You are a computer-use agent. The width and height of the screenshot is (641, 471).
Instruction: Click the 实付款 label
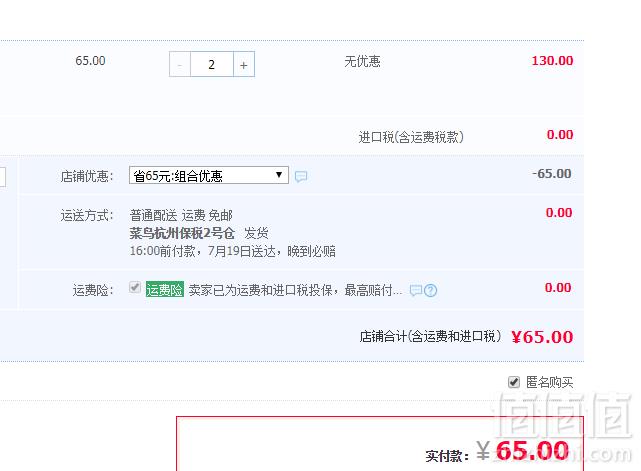447,456
